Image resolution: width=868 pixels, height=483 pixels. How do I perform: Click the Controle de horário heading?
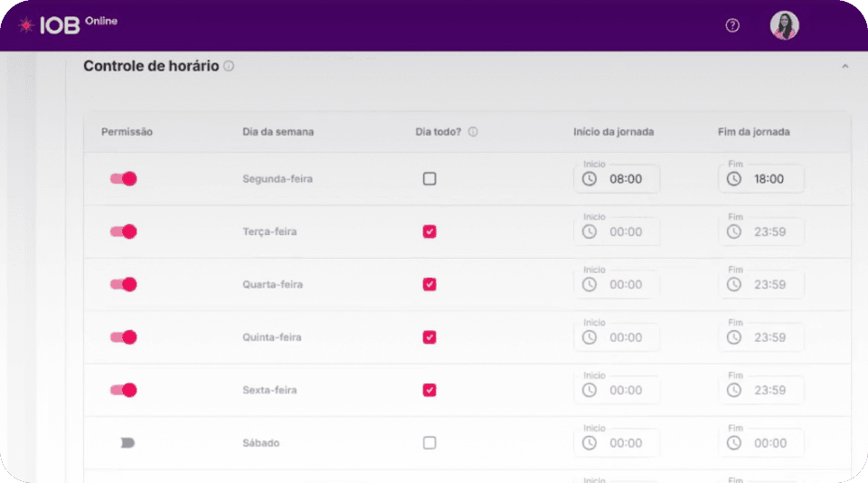coord(151,66)
